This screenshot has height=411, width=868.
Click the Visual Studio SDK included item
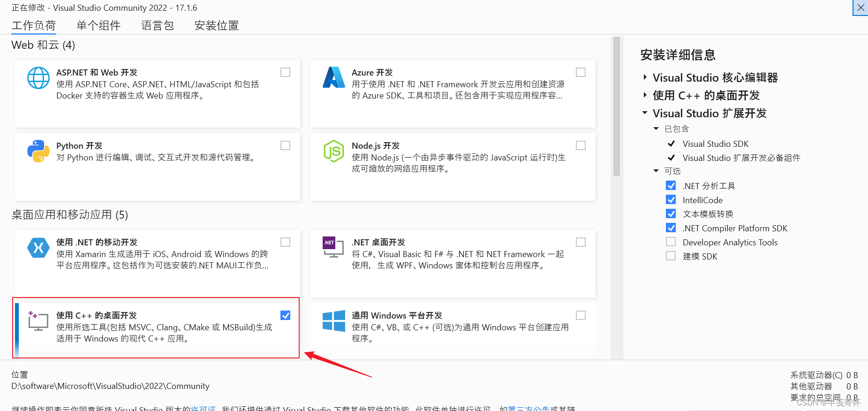tap(716, 144)
